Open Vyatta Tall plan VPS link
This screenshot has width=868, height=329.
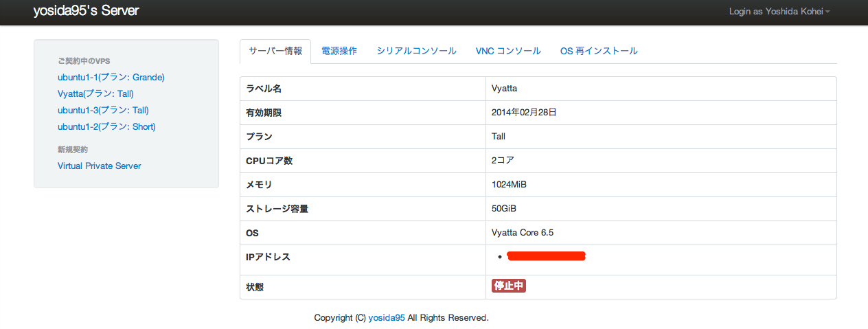(95, 94)
